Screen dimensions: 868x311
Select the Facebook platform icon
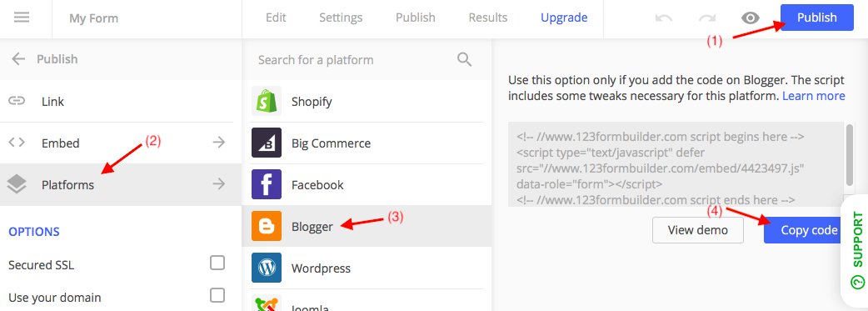coord(267,184)
